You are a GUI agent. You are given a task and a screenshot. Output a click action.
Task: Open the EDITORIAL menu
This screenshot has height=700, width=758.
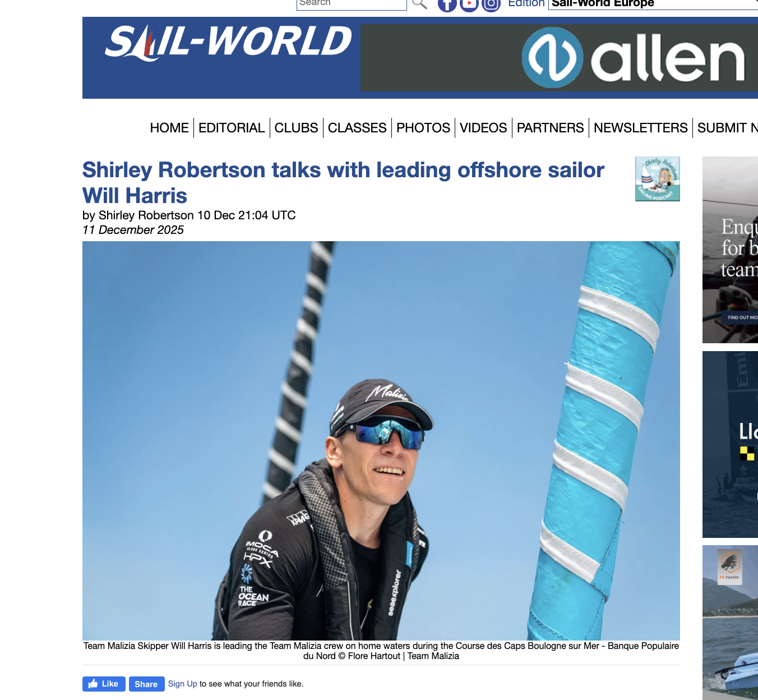coord(232,128)
